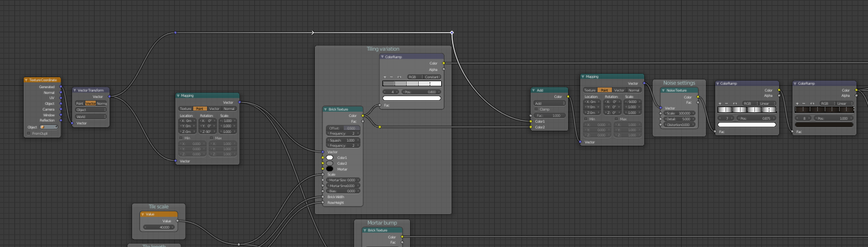This screenshot has height=247, width=868.
Task: Enable Clamp in the Add node
Action: point(536,109)
